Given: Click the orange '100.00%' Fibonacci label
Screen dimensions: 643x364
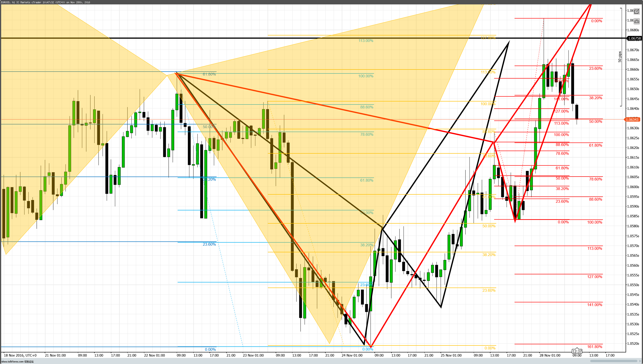Looking at the screenshot, I should point(488,104).
